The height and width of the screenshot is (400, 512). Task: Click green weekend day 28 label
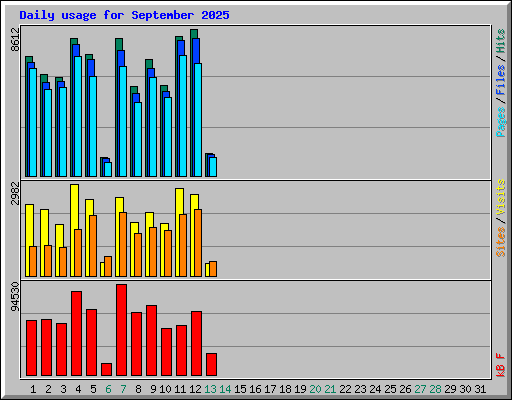pos(435,389)
